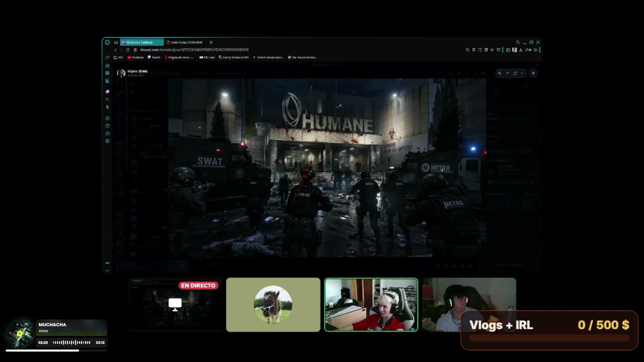Click the Discord URL address field
This screenshot has height=362, width=644.
194,50
